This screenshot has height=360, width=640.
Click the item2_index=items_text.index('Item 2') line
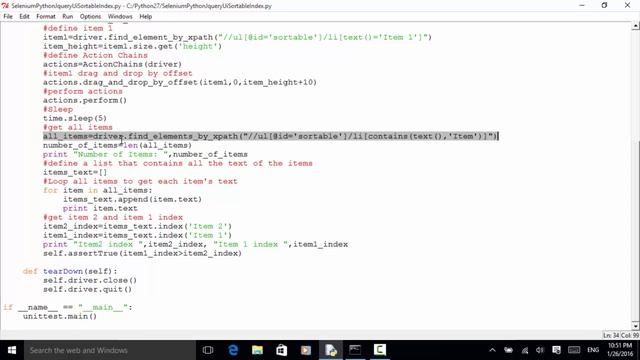tap(137, 226)
